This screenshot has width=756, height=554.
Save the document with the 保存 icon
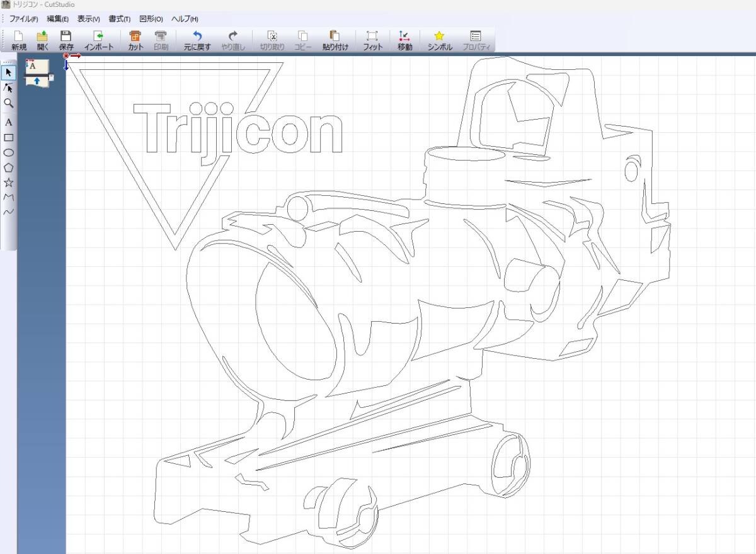pyautogui.click(x=66, y=40)
